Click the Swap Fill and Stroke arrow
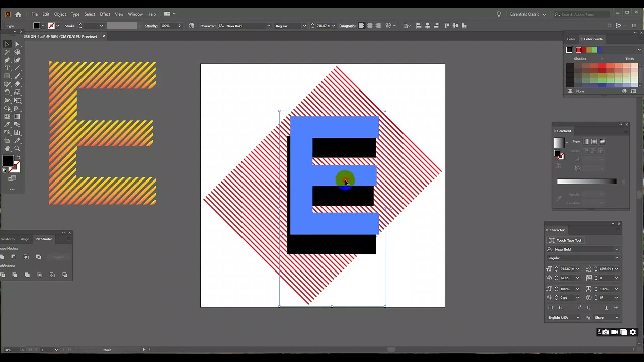Viewport: 644px width, 362px height. coord(19,157)
